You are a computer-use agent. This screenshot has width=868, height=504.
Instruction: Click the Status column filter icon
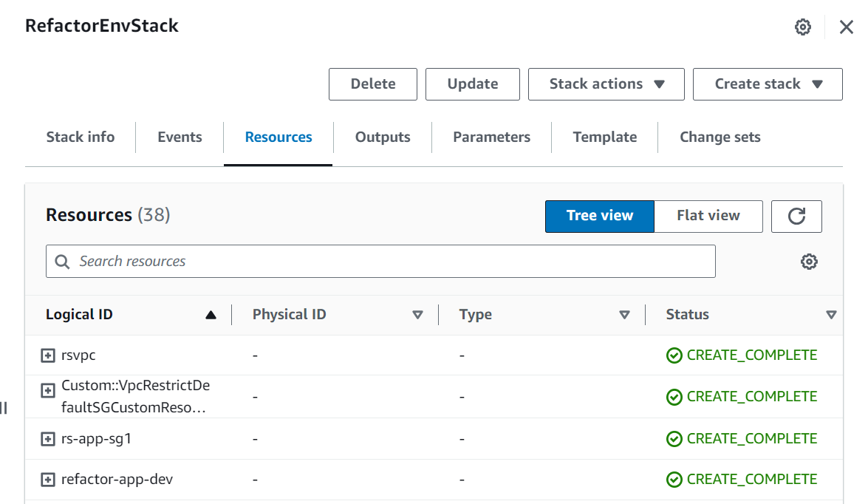(831, 313)
